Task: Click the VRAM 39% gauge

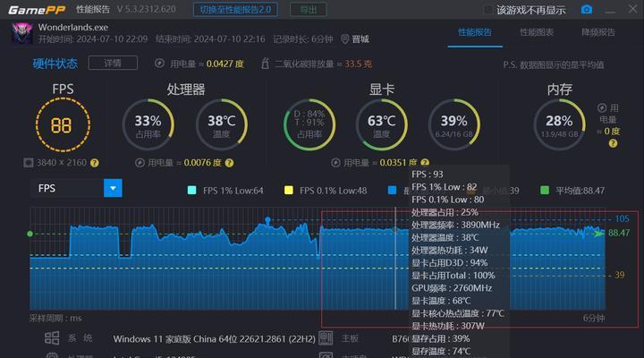Action: click(x=453, y=124)
